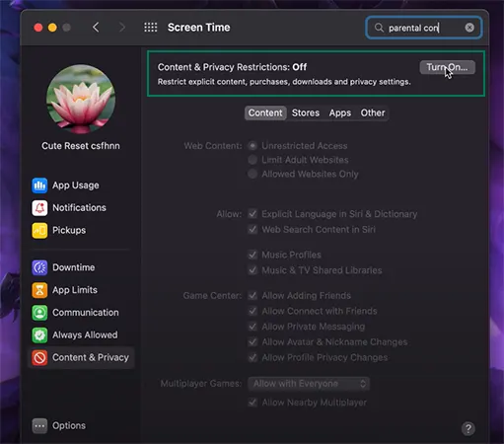Image resolution: width=504 pixels, height=444 pixels.
Task: Show all preferences grid icon
Action: click(151, 28)
